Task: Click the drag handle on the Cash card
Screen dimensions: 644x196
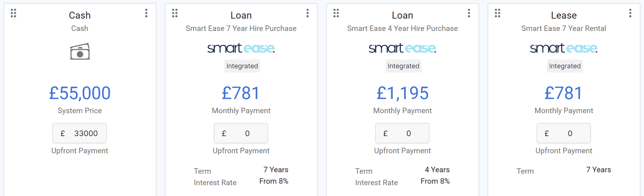Action: click(x=13, y=13)
